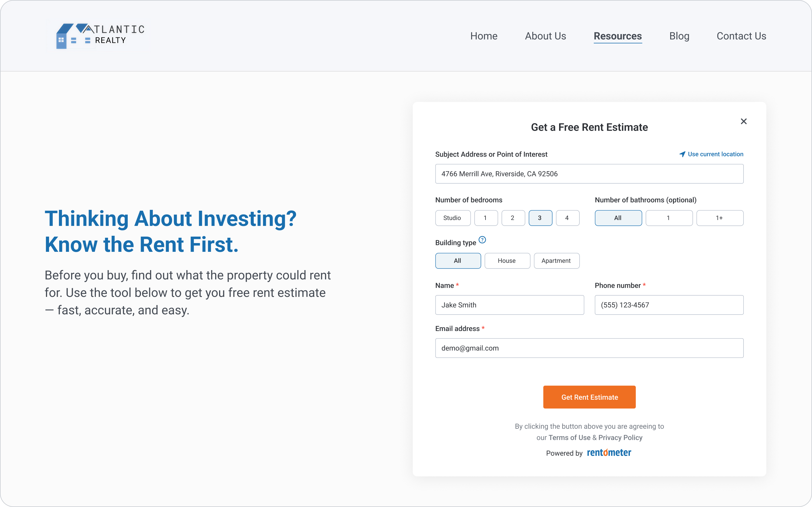Go to the Blog page

pyautogui.click(x=679, y=36)
